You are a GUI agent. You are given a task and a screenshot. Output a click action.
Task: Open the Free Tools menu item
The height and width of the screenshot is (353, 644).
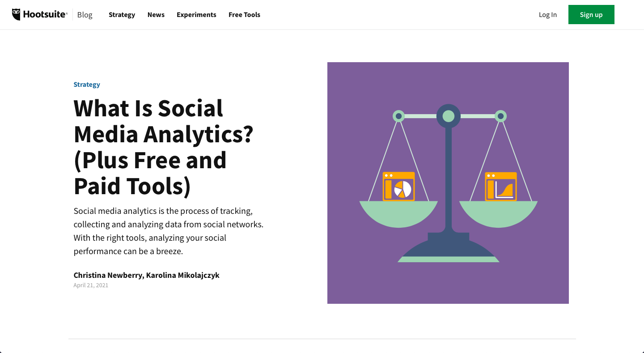(x=244, y=15)
